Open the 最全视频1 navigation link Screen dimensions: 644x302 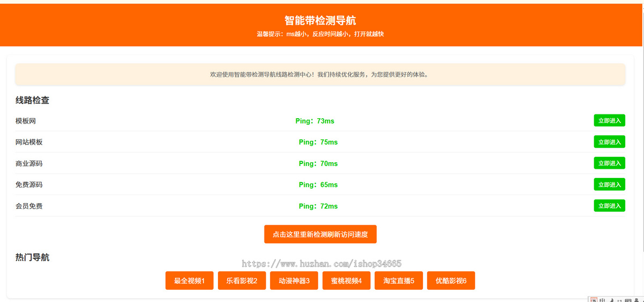click(189, 281)
